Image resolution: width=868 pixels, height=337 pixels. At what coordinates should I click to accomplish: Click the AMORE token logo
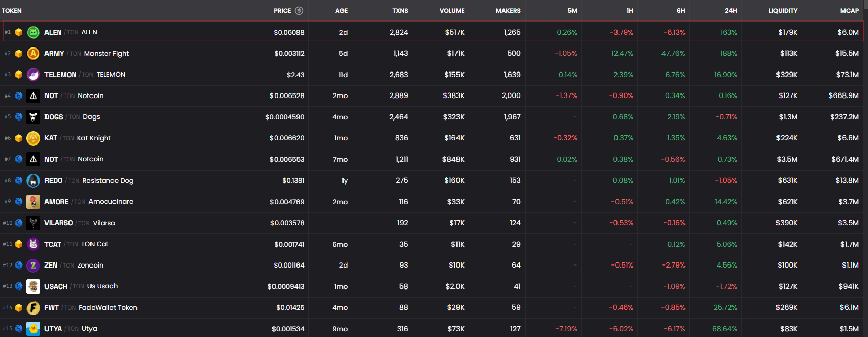(x=33, y=202)
